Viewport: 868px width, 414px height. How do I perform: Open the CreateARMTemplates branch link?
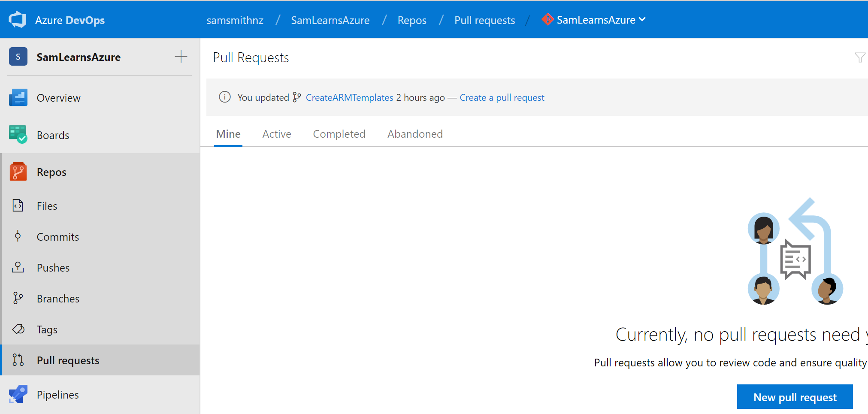click(x=349, y=98)
